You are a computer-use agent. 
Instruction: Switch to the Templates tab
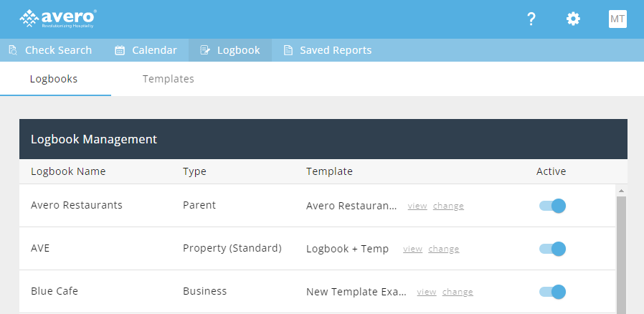click(168, 79)
